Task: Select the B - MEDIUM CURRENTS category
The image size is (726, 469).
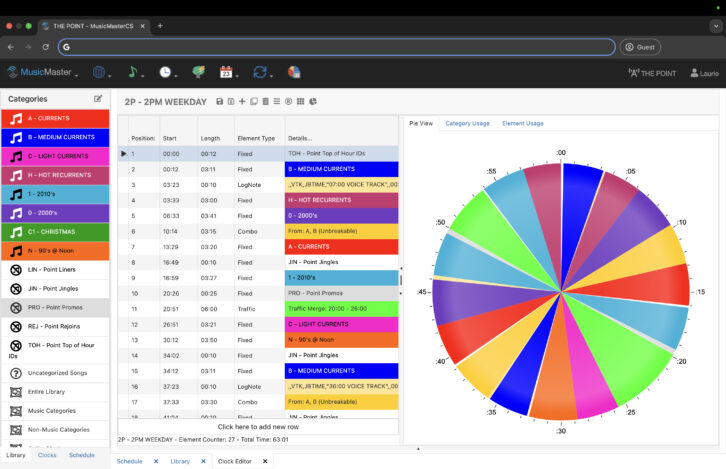Action: [55, 138]
